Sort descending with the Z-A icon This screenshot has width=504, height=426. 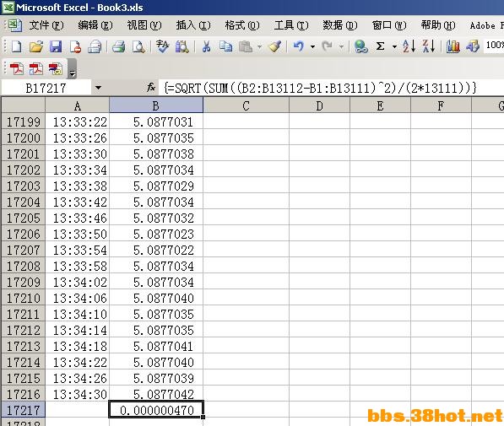click(x=429, y=46)
